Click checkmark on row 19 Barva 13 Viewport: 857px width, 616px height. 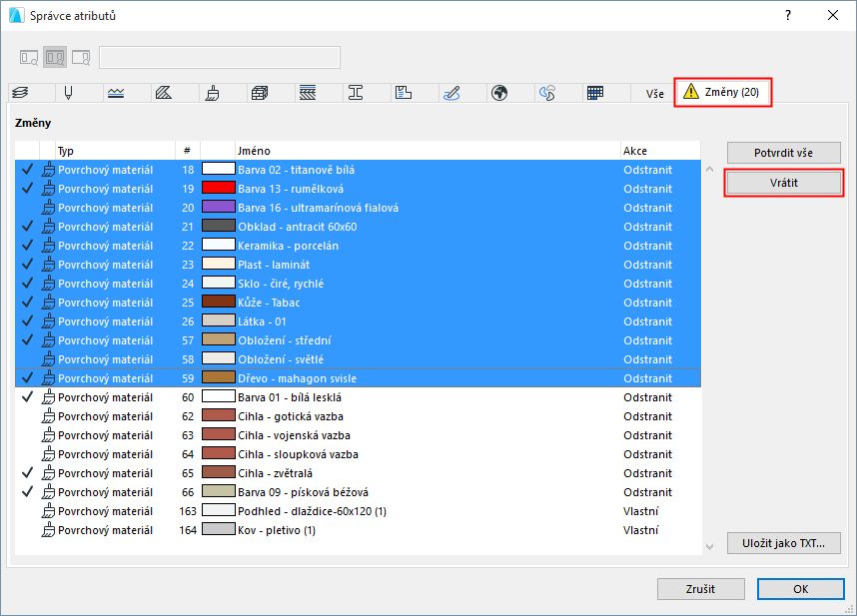coord(27,189)
